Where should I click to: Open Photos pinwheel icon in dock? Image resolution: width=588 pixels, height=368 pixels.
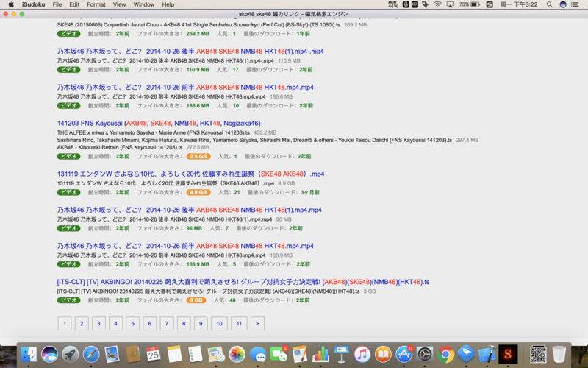coord(237,354)
